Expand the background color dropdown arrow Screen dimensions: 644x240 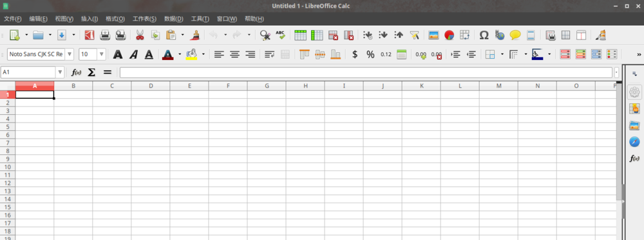click(204, 54)
